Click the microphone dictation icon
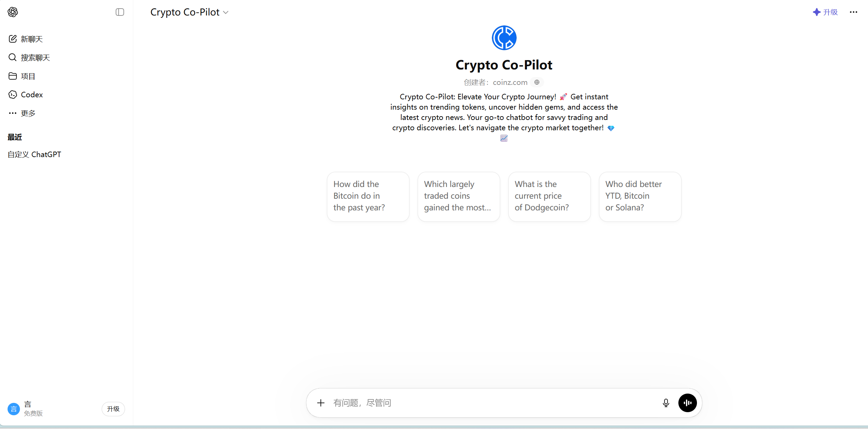The image size is (868, 429). click(x=666, y=403)
